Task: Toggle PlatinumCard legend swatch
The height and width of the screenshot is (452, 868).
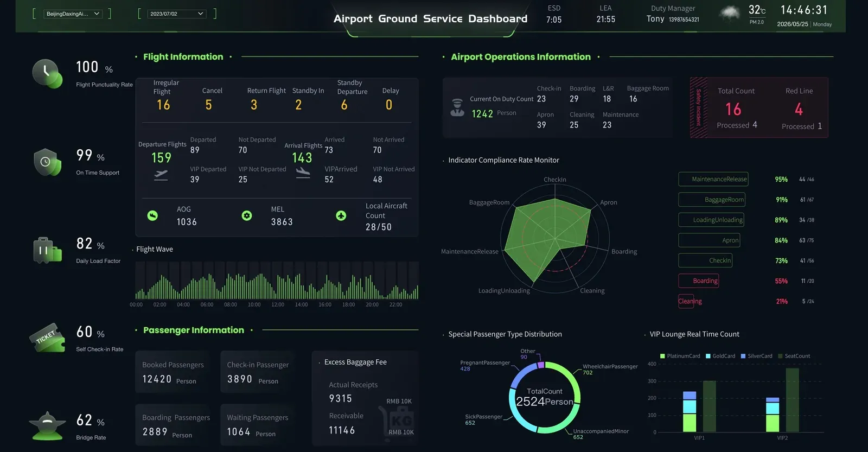Action: (662, 356)
